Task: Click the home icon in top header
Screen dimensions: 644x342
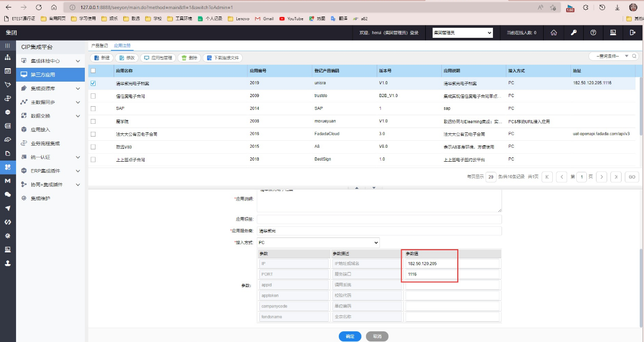Action: (554, 33)
